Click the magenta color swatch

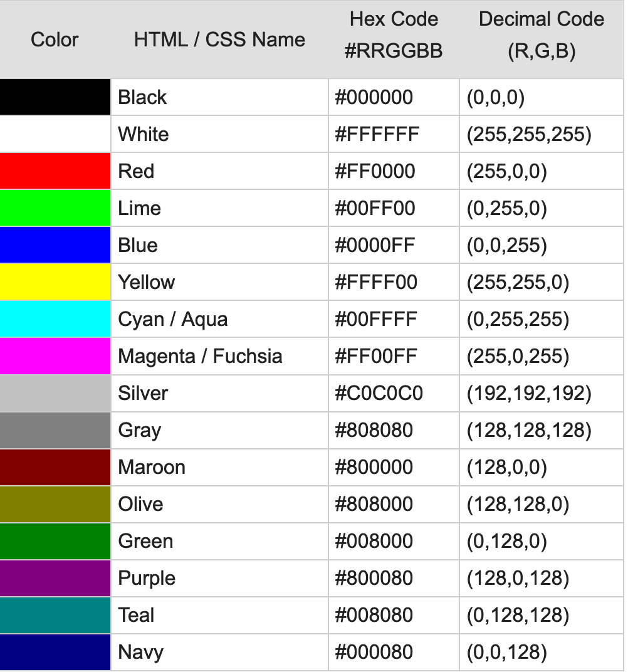(55, 355)
